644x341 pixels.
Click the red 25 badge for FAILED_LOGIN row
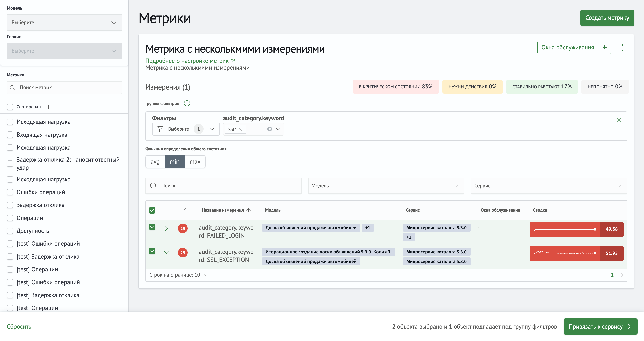(183, 228)
